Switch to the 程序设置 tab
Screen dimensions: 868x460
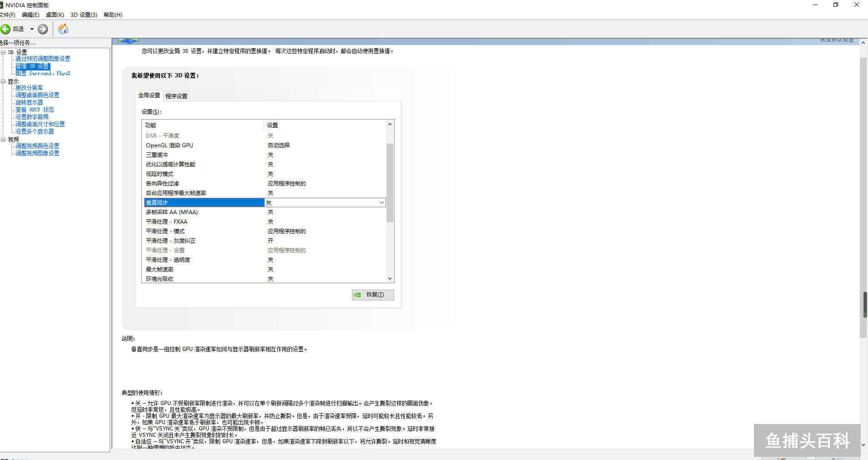(x=176, y=96)
